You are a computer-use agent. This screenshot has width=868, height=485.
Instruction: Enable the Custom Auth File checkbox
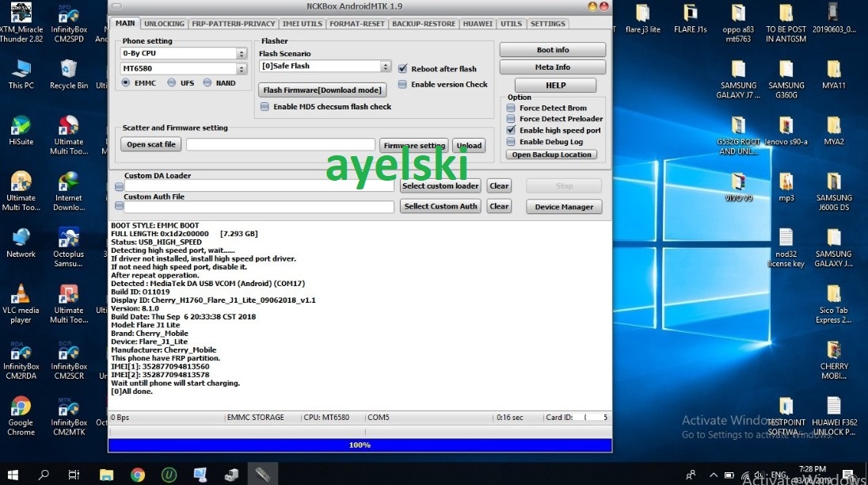pyautogui.click(x=119, y=206)
